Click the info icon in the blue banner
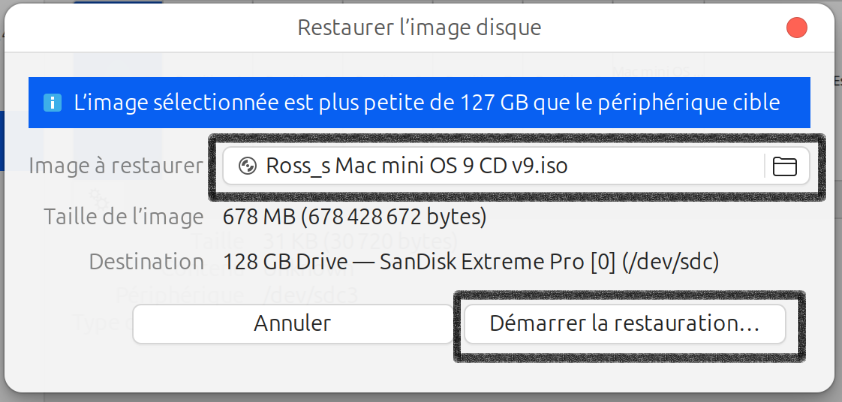The height and width of the screenshot is (402, 842). click(x=52, y=103)
